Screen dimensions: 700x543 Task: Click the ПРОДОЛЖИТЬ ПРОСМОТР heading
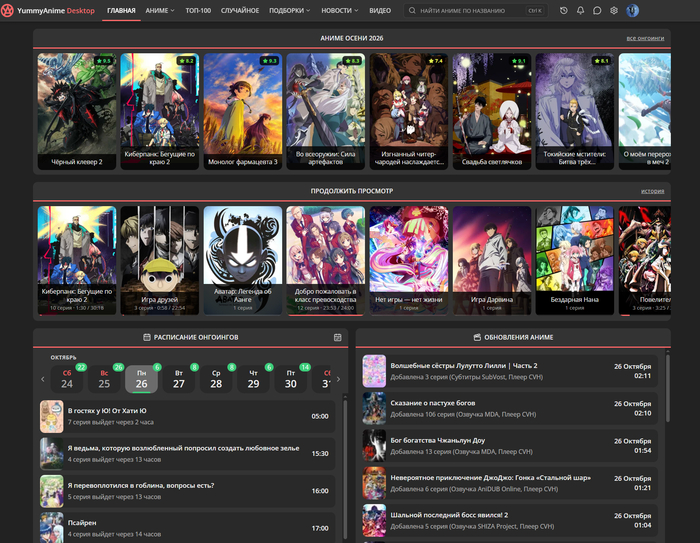click(352, 191)
